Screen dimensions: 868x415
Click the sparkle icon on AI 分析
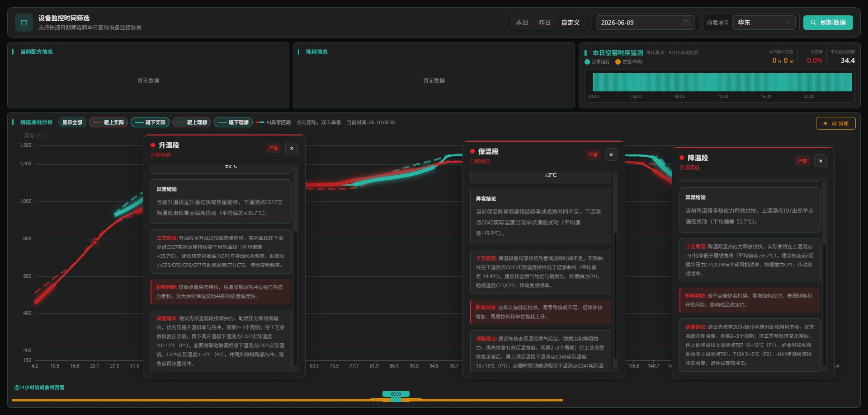(826, 123)
